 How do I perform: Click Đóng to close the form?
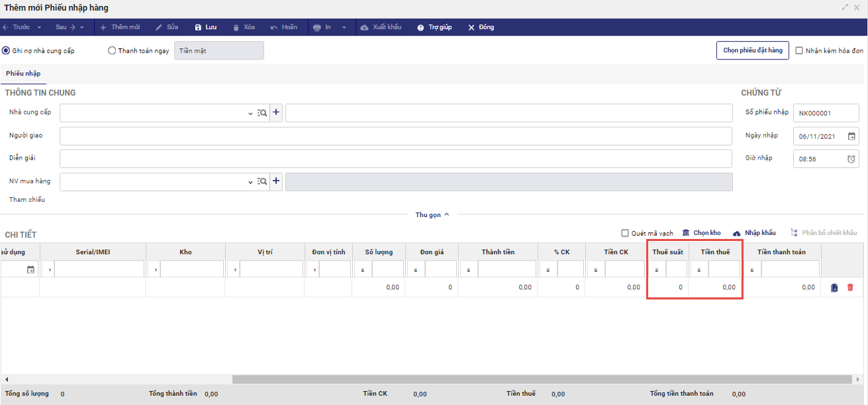(x=481, y=27)
